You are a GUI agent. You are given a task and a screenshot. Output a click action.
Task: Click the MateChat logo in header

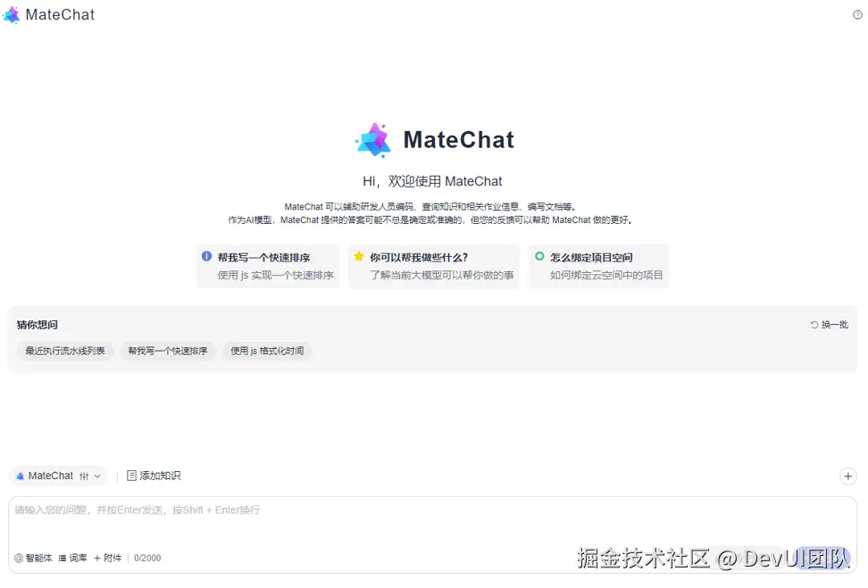point(11,15)
